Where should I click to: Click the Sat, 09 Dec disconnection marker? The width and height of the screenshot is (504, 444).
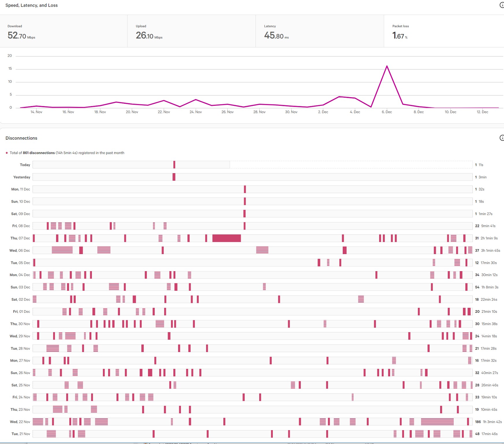point(244,214)
